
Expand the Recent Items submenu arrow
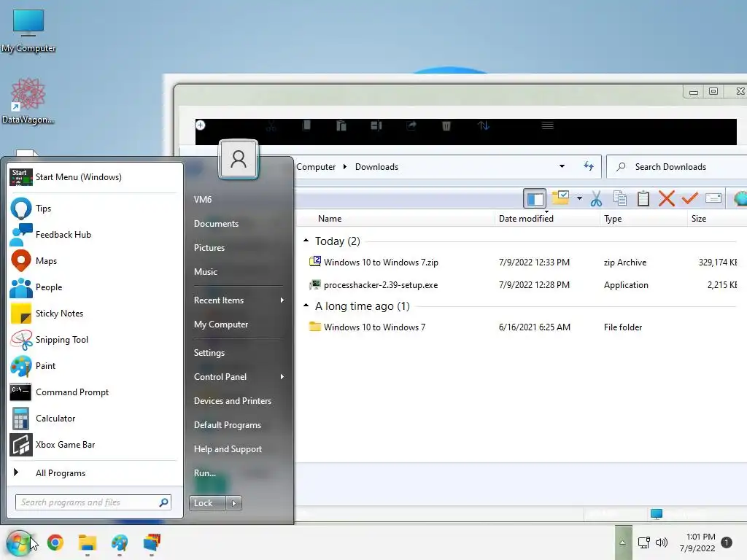[x=282, y=300]
